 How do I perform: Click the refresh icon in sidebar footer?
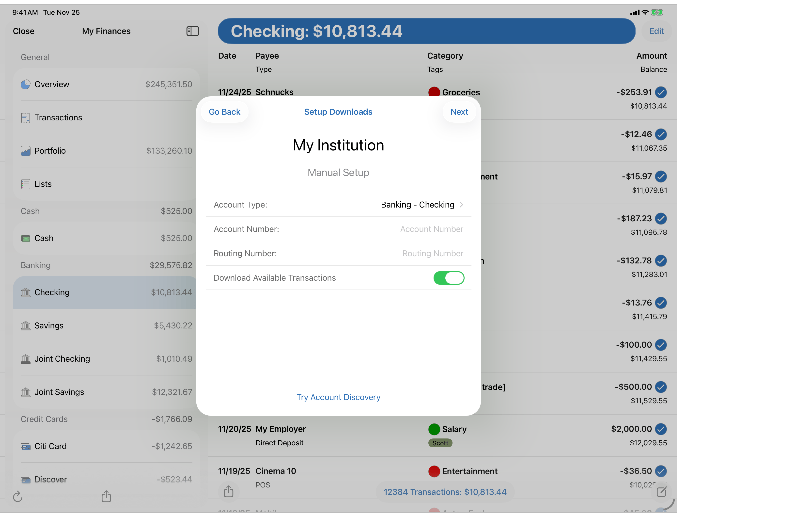17,496
